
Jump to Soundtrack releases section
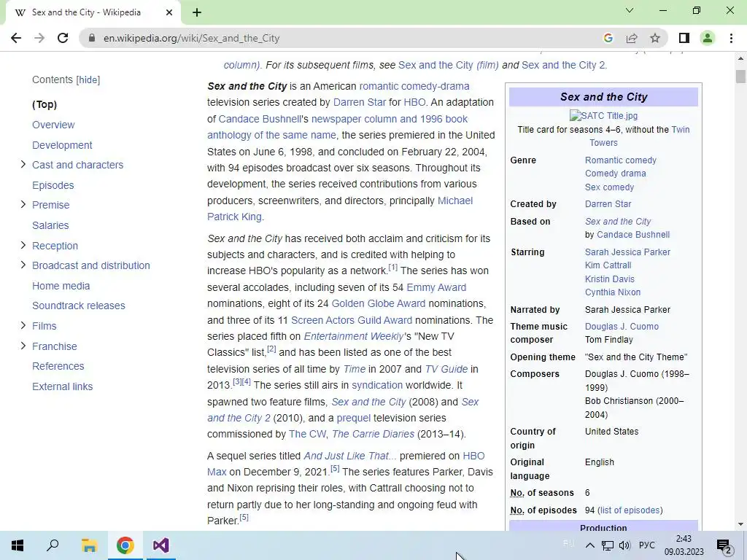(x=79, y=306)
